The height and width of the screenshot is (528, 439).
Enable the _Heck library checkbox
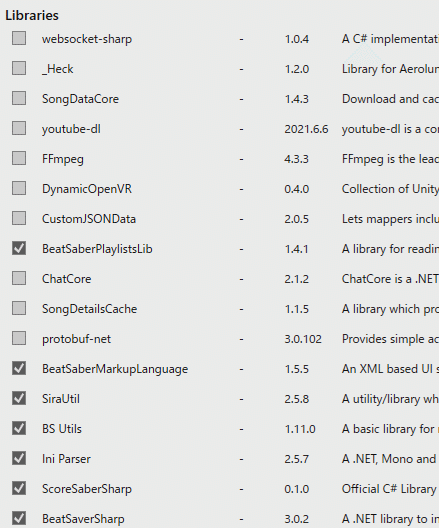tap(19, 68)
